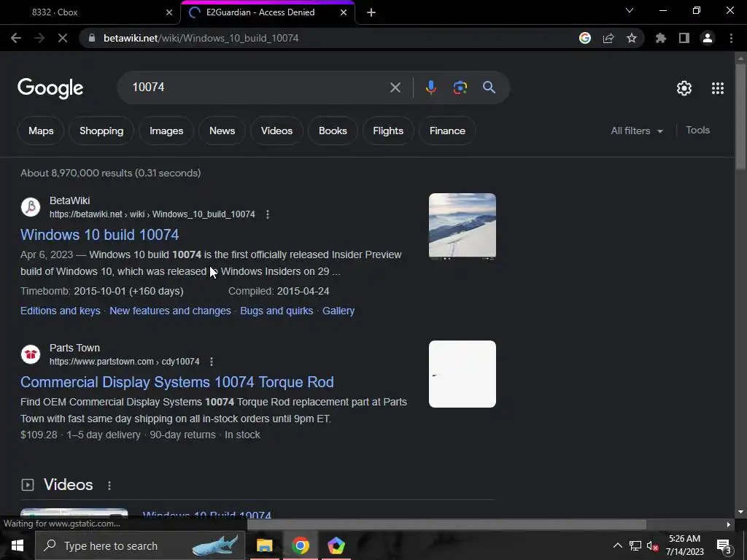Image resolution: width=747 pixels, height=560 pixels.
Task: Open Bugs and quirks sitelink
Action: [x=276, y=311]
